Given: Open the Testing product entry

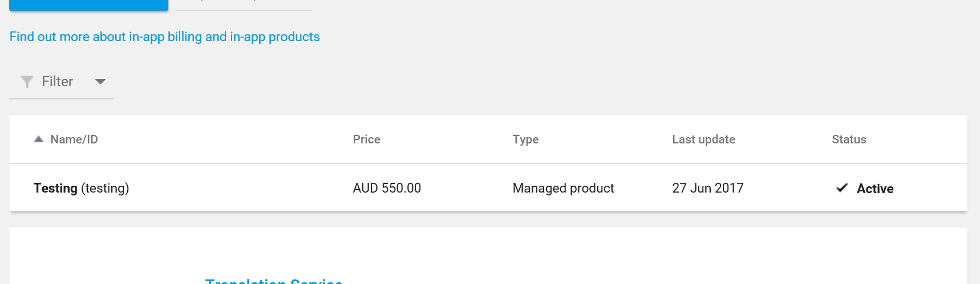Looking at the screenshot, I should click(x=55, y=188).
